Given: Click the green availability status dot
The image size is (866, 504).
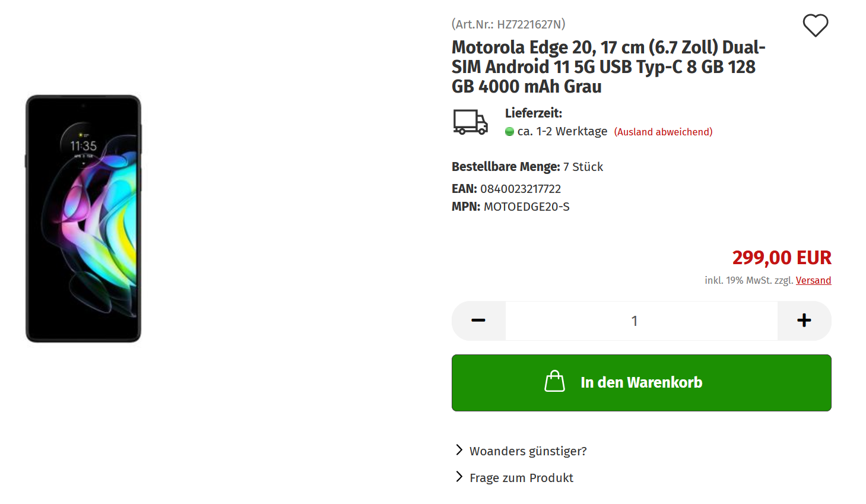Looking at the screenshot, I should click(509, 132).
